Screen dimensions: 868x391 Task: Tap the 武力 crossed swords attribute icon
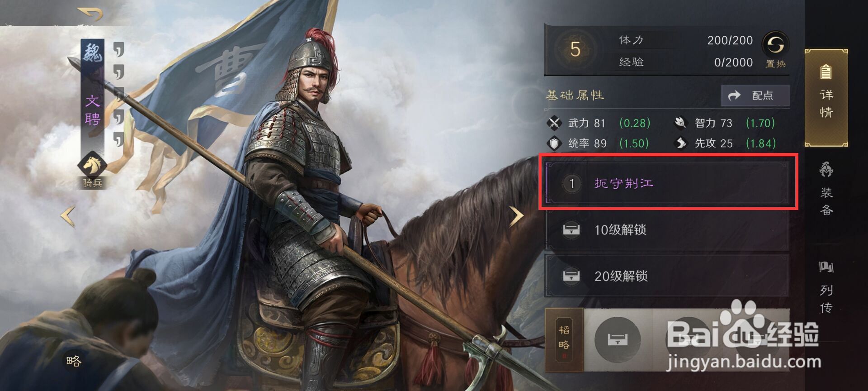(x=554, y=123)
